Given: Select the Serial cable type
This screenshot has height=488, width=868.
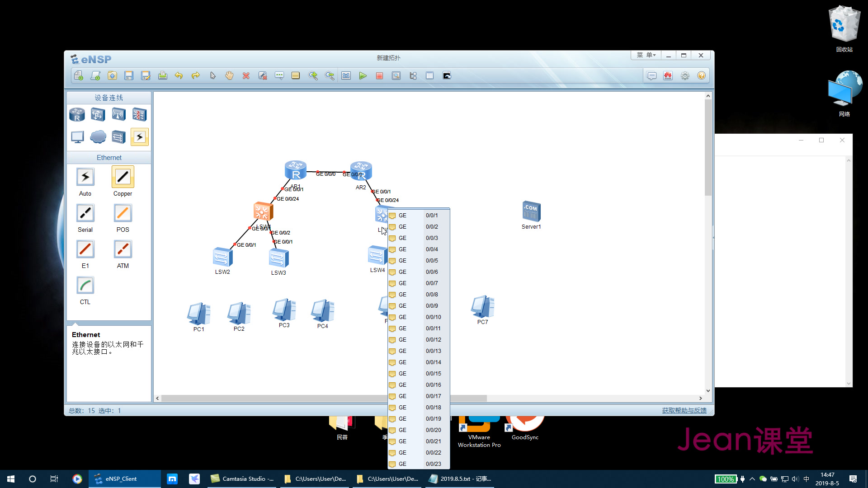Looking at the screenshot, I should (85, 213).
